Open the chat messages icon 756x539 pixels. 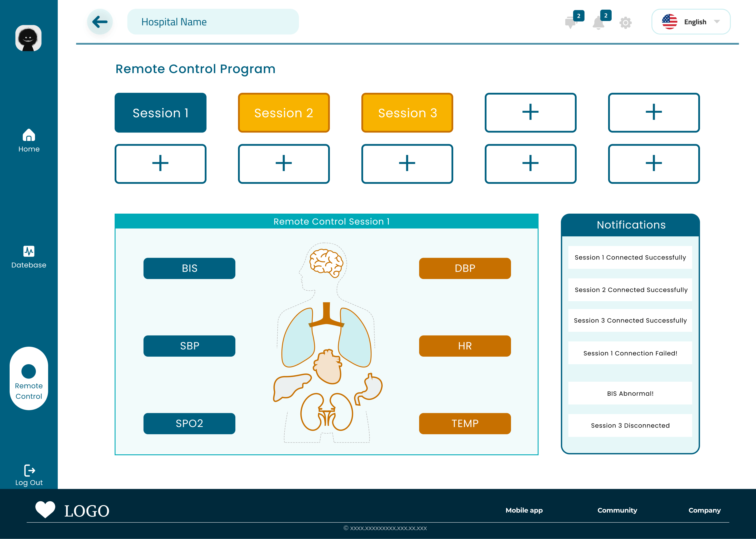tap(570, 22)
